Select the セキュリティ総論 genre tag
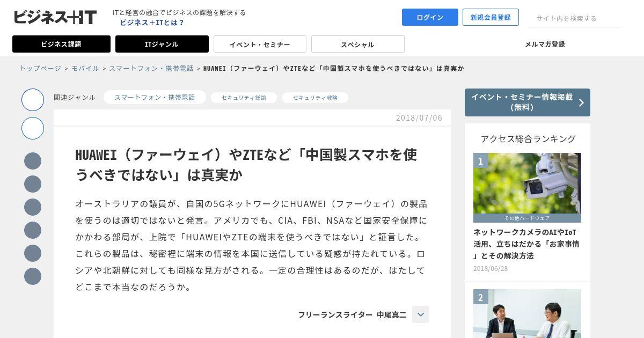 (x=244, y=98)
